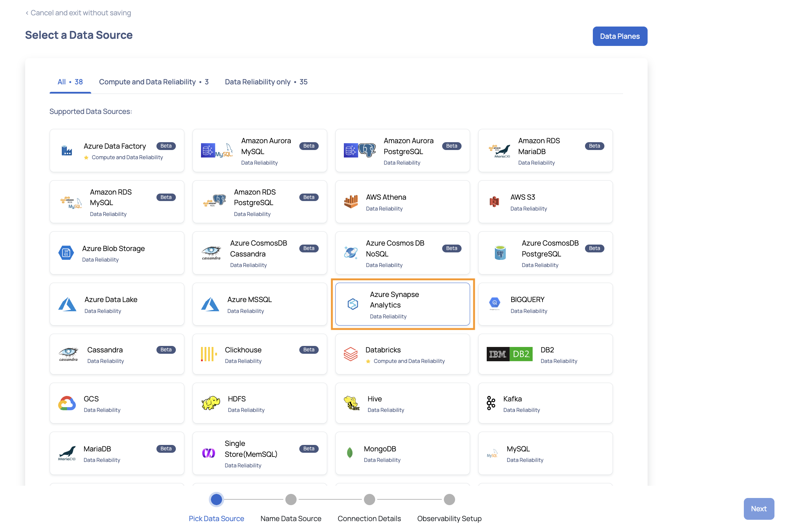The width and height of the screenshot is (785, 532).
Task: Click the HDFS yellow elephant icon
Action: point(211,403)
